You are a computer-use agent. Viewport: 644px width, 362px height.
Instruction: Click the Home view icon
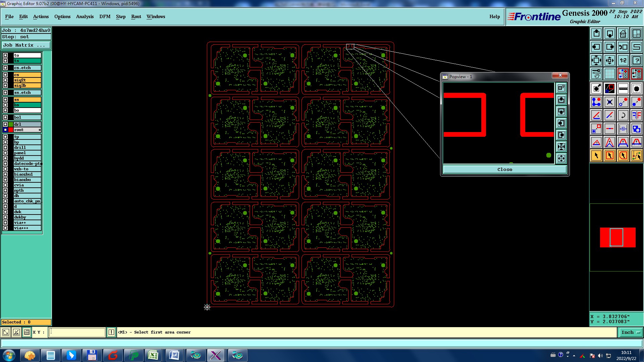click(623, 34)
